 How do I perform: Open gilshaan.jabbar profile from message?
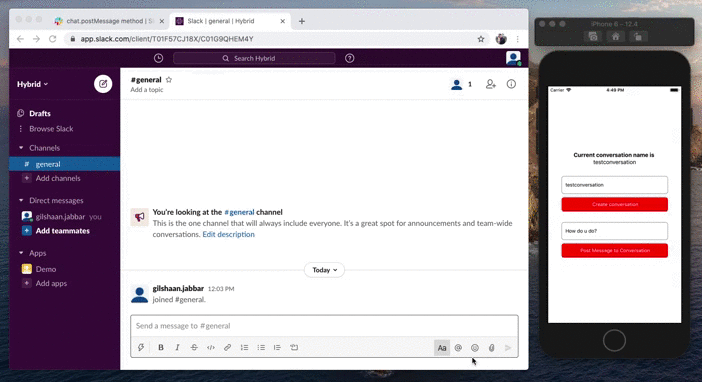click(x=178, y=288)
